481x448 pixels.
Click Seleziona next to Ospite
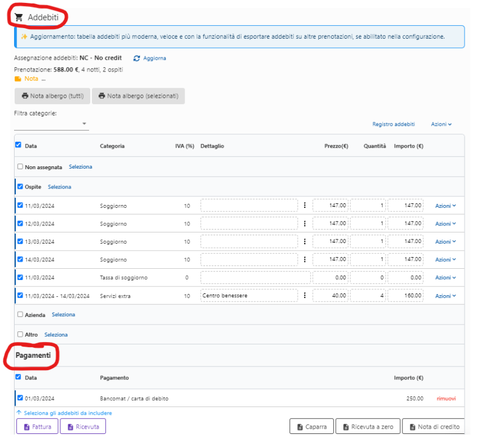pos(59,187)
